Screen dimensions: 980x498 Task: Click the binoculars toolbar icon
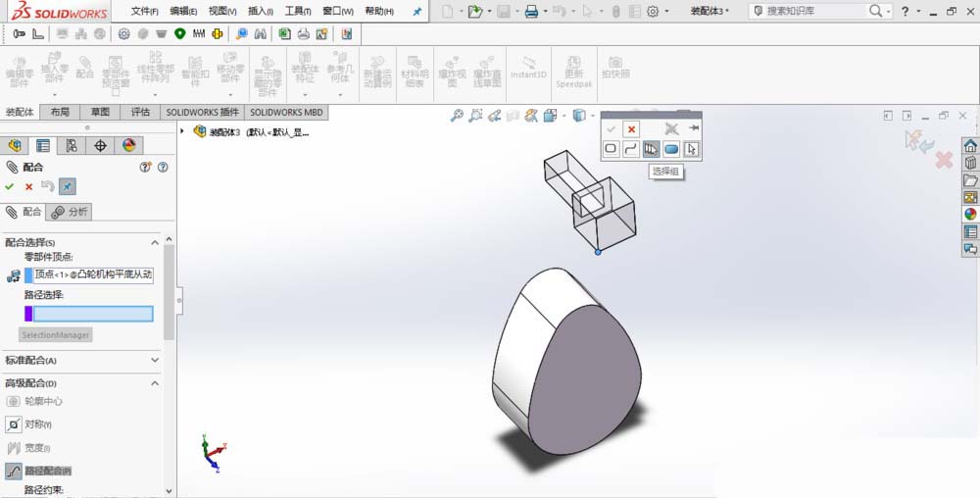pos(261,33)
